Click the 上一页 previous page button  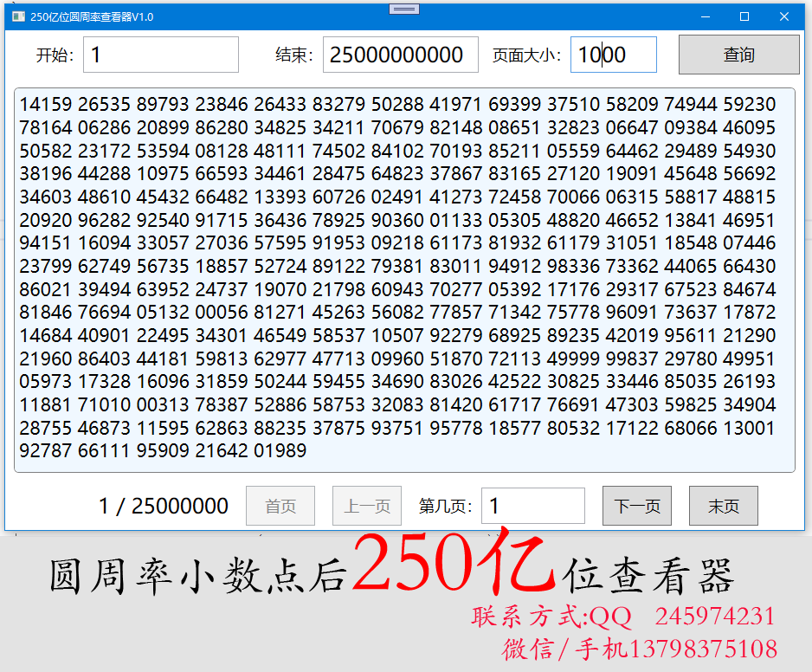367,506
